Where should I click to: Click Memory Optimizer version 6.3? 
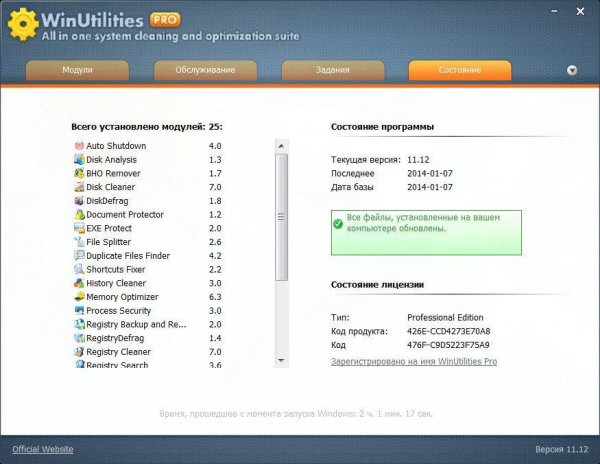click(215, 297)
